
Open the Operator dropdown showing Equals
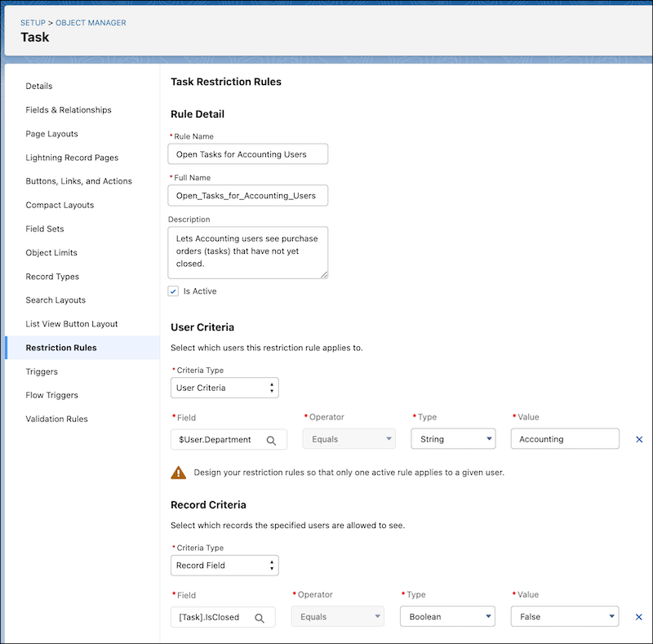(x=349, y=439)
